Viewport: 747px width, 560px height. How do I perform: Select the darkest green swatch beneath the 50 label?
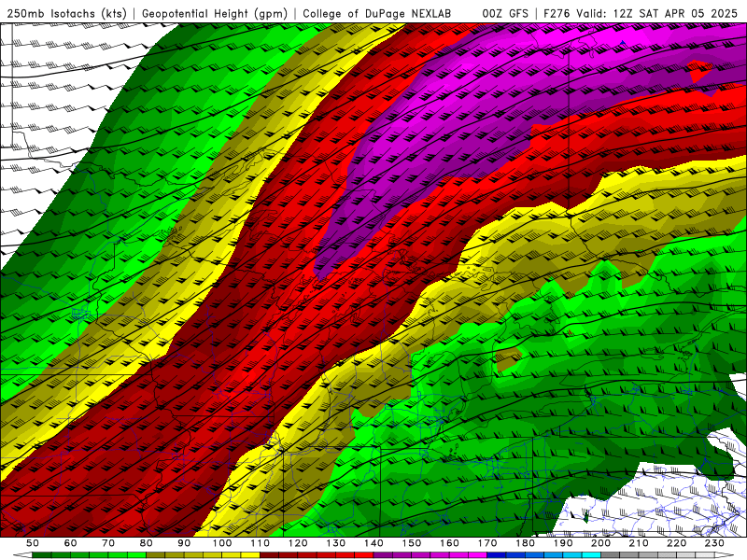pos(41,554)
